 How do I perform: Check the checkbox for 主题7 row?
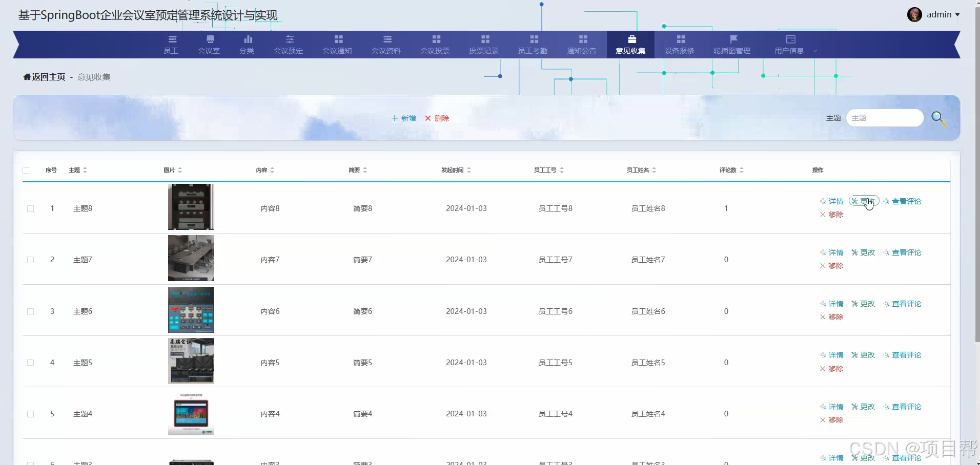click(31, 260)
